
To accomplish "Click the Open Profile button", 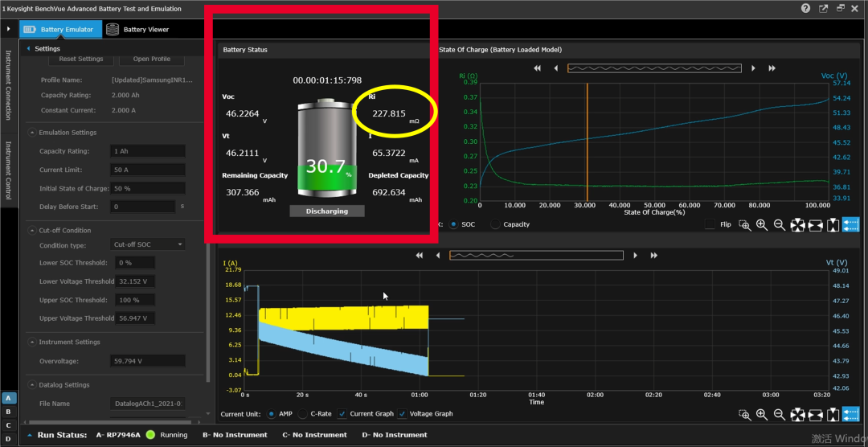I will coord(152,59).
